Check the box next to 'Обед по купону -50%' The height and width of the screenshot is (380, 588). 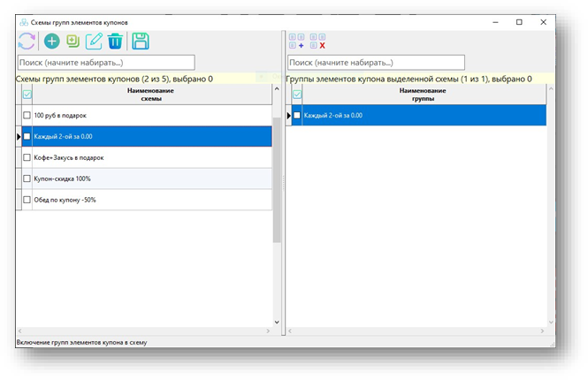tap(27, 200)
